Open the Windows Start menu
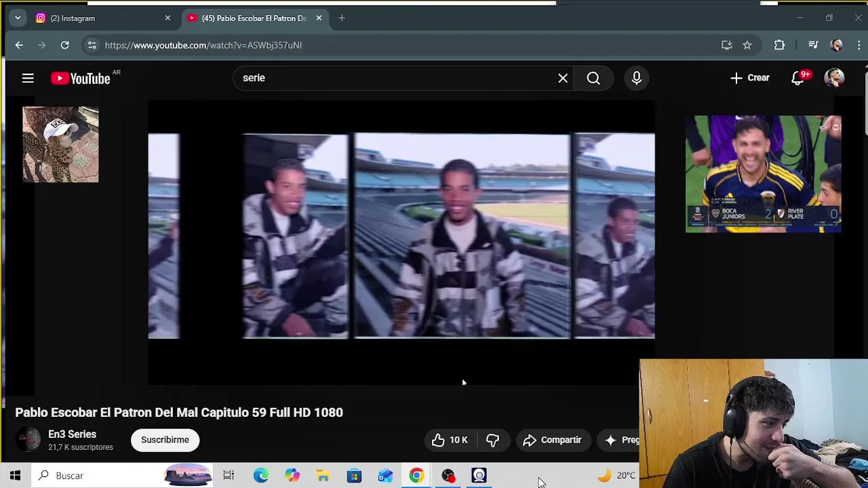Image resolution: width=868 pixels, height=488 pixels. 15,476
